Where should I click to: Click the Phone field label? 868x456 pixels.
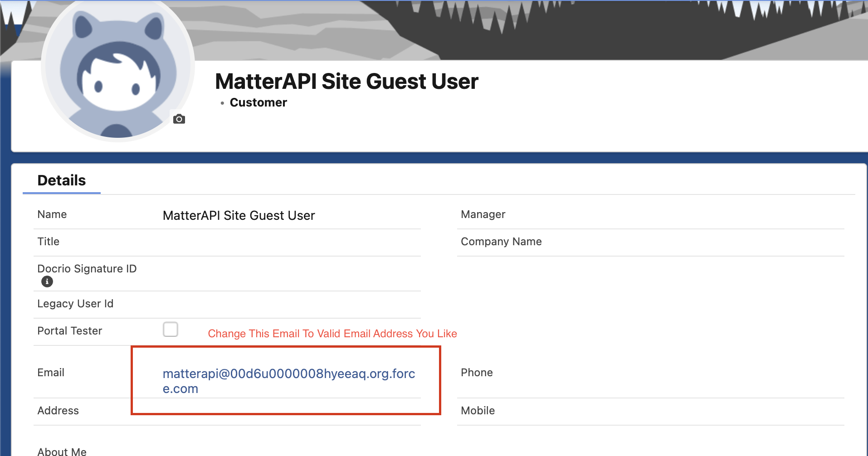(x=477, y=373)
